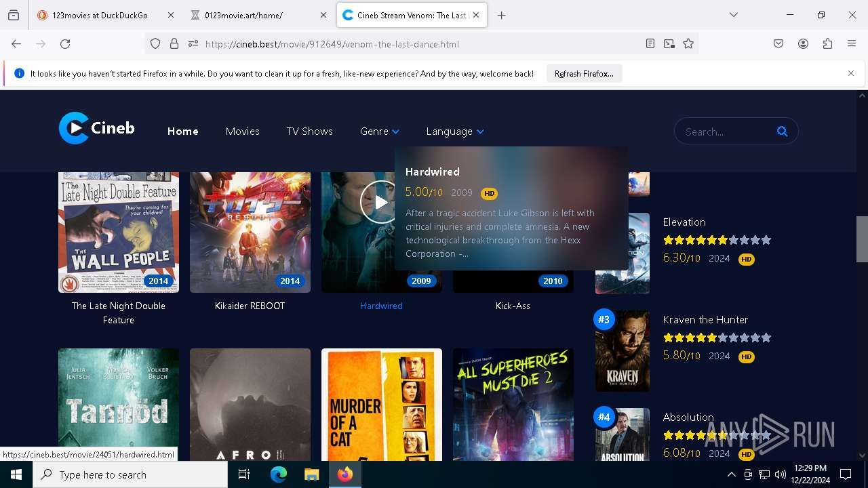Open The Late Night Double Feature poster

(x=119, y=232)
